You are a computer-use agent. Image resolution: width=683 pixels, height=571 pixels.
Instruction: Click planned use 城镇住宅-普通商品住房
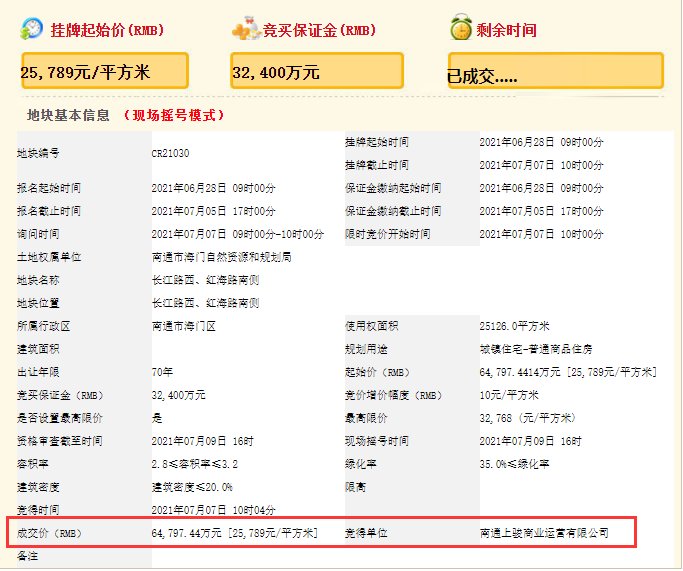click(x=536, y=349)
